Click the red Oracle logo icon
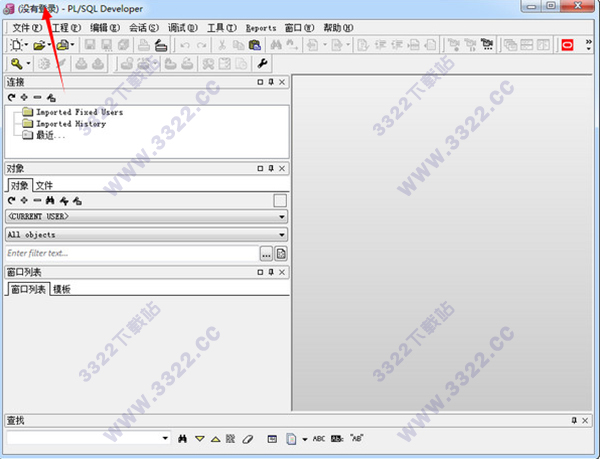The image size is (600, 459). click(x=567, y=45)
